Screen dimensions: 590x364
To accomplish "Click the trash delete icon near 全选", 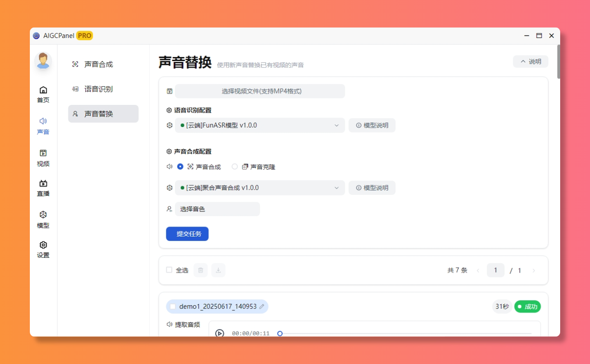I will click(200, 270).
